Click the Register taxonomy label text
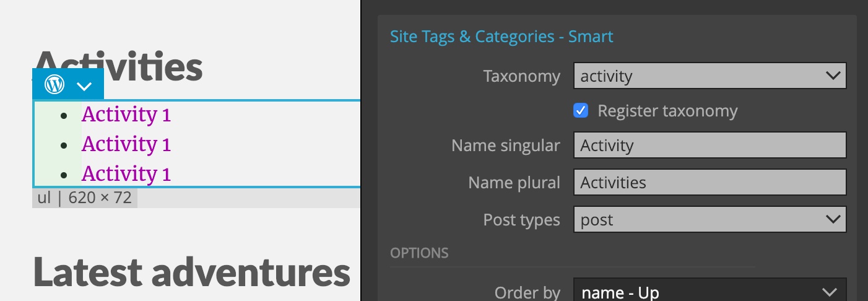Image resolution: width=868 pixels, height=301 pixels. [667, 111]
